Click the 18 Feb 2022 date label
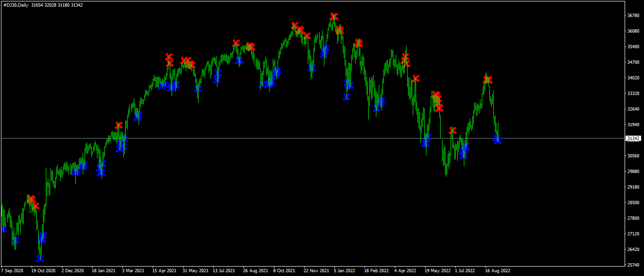 376,271
